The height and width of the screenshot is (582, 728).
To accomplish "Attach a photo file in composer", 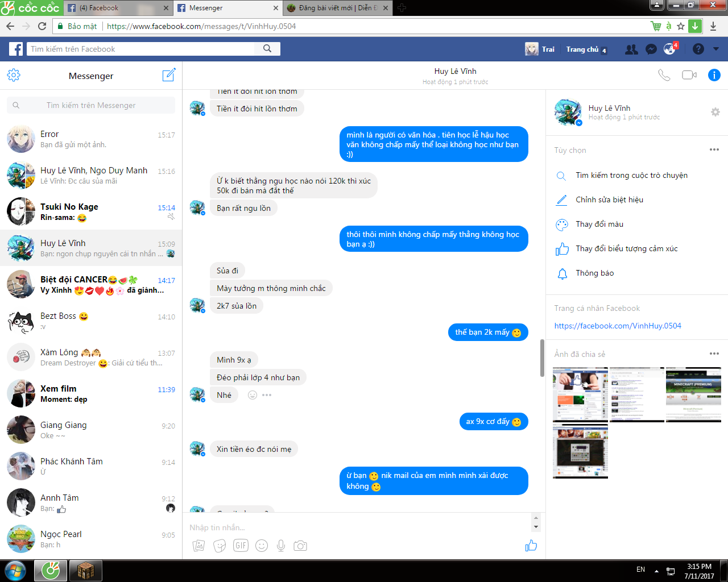I will (198, 546).
